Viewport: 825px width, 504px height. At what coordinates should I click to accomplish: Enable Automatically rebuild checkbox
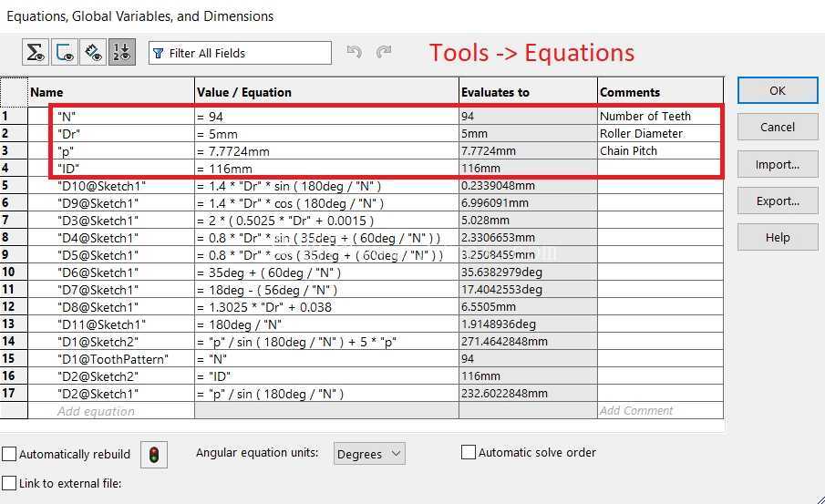[x=9, y=454]
